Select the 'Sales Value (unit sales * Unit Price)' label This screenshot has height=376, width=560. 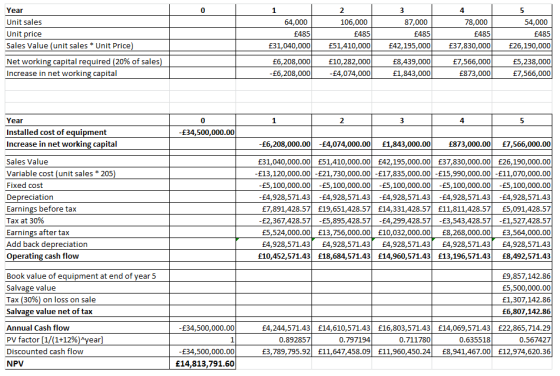(70, 46)
